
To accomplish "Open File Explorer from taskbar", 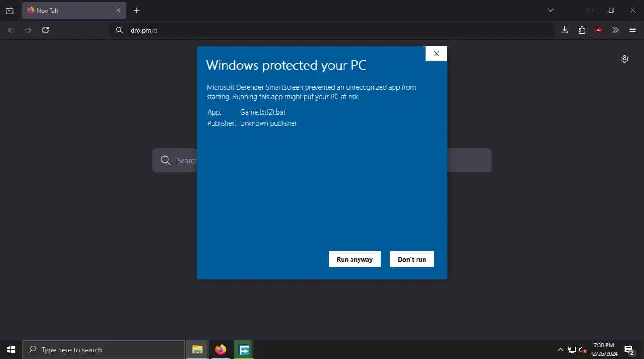I will [x=198, y=350].
